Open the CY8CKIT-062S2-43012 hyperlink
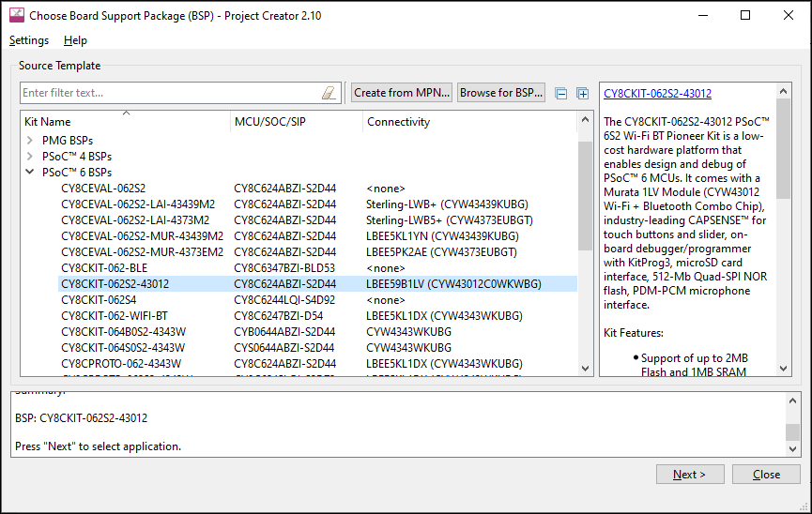 coord(657,94)
